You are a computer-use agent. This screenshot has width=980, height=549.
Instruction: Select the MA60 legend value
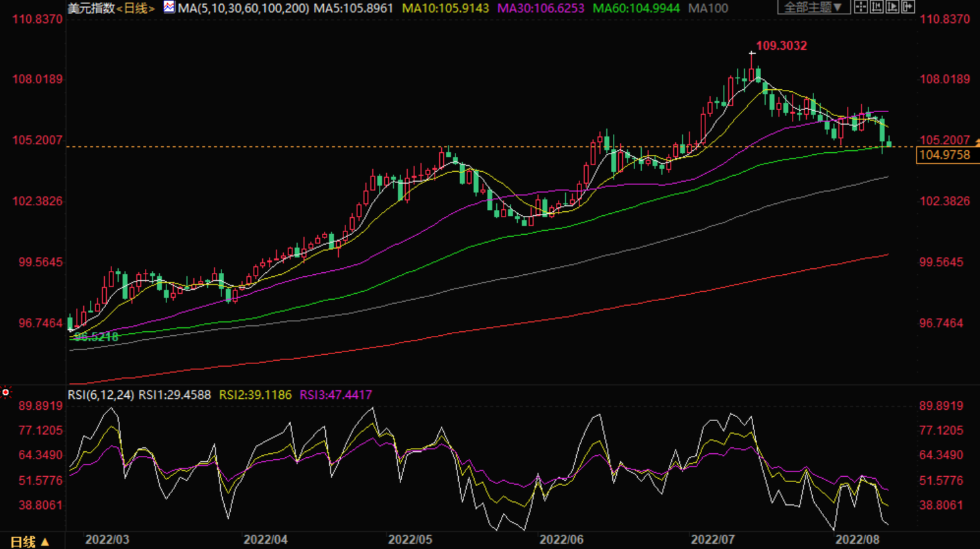coord(636,9)
